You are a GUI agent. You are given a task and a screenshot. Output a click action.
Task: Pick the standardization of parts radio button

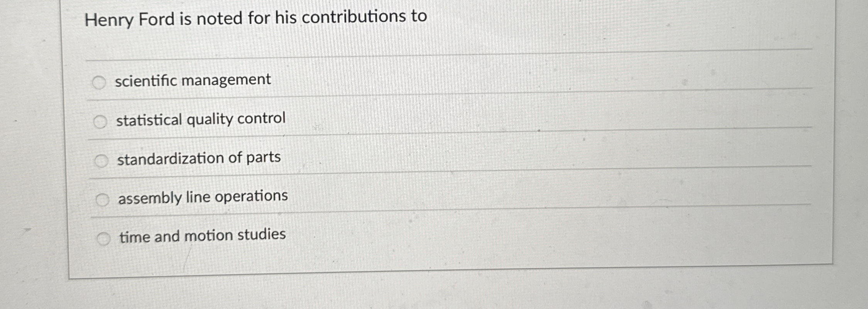coord(102,161)
